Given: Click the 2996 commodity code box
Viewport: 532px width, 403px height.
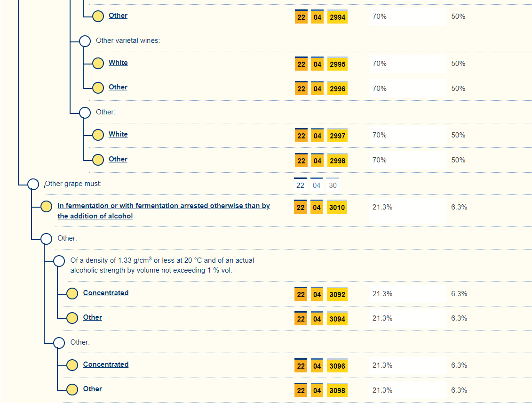Looking at the screenshot, I should tap(337, 89).
